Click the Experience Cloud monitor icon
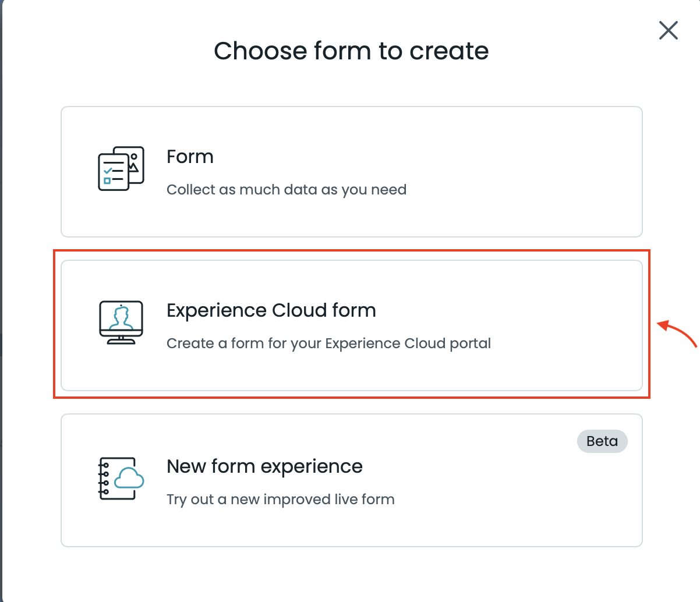The height and width of the screenshot is (602, 700). [x=121, y=323]
